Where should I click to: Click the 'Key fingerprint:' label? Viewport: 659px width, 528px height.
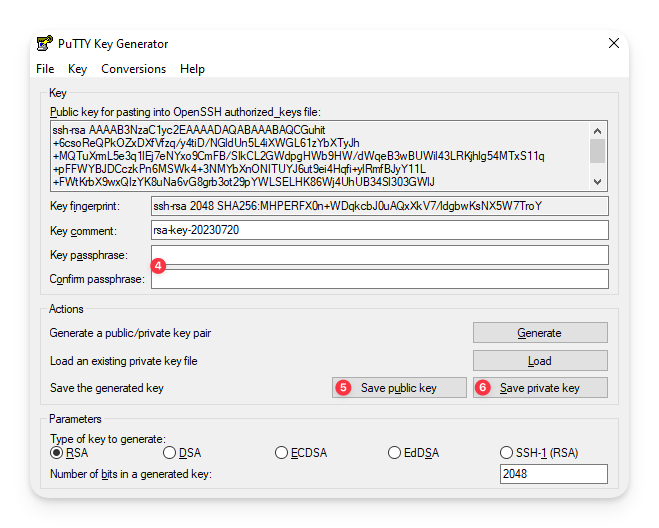[85, 206]
